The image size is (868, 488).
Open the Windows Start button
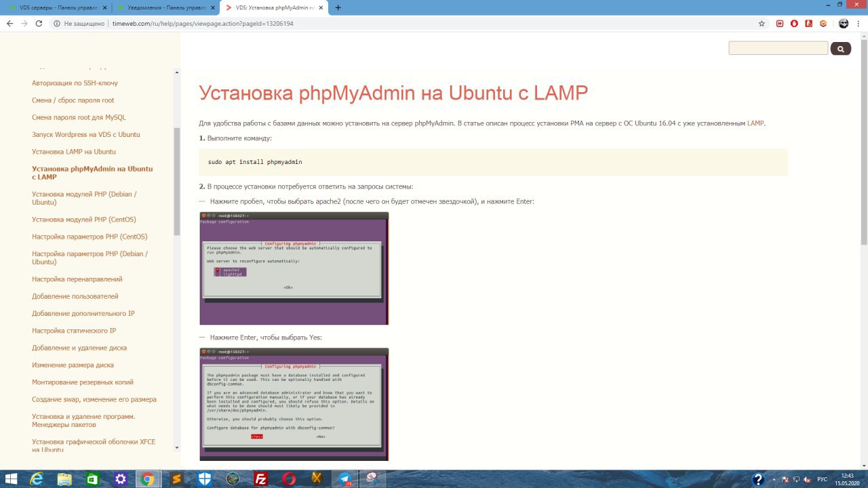[x=11, y=479]
